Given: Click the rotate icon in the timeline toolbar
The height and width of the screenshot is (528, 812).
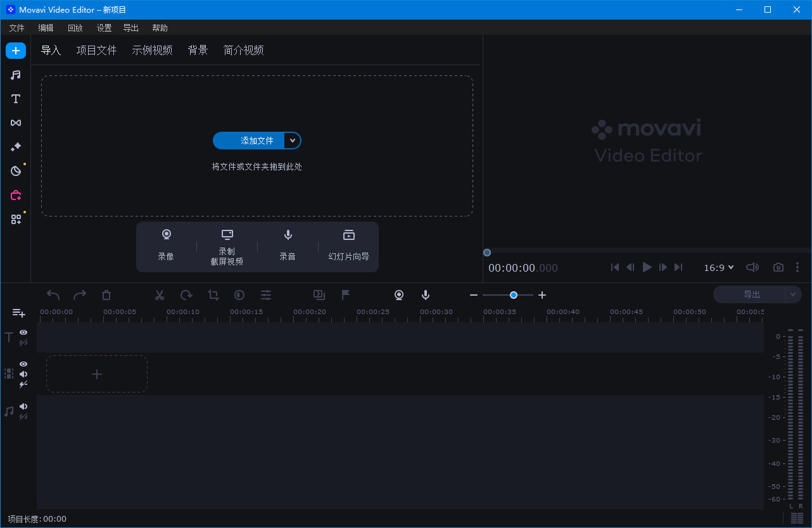Looking at the screenshot, I should point(186,295).
